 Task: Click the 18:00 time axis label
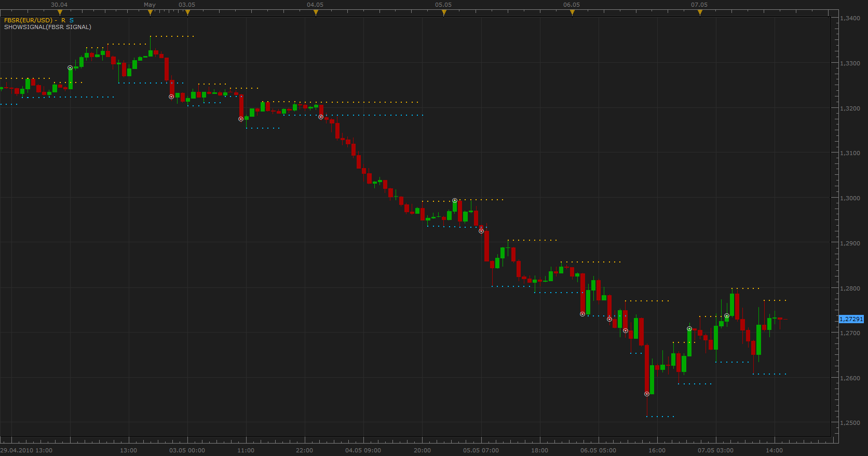coord(540,450)
